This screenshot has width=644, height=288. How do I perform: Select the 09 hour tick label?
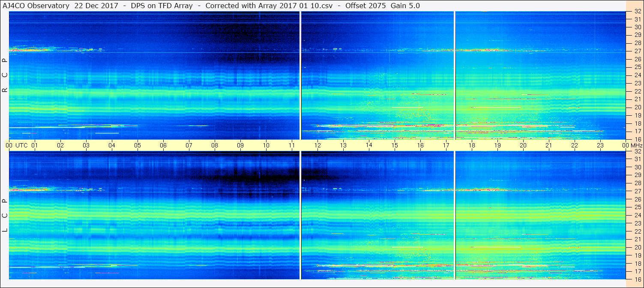tap(240, 145)
